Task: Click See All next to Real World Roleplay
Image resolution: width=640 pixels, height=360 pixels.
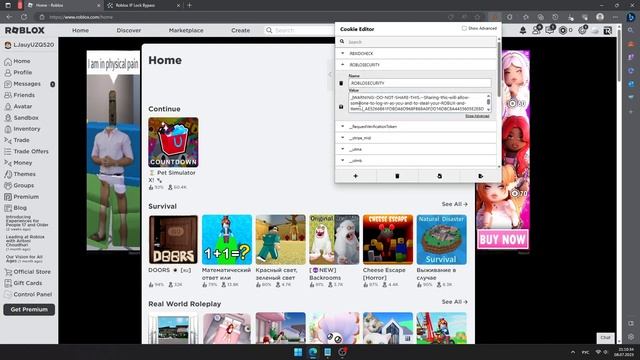Action: point(454,302)
